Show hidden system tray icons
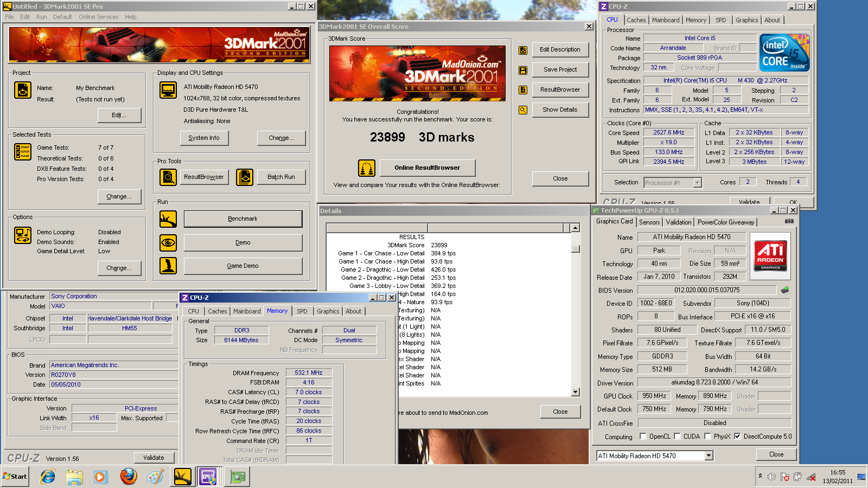This screenshot has width=868, height=488. pyautogui.click(x=760, y=476)
